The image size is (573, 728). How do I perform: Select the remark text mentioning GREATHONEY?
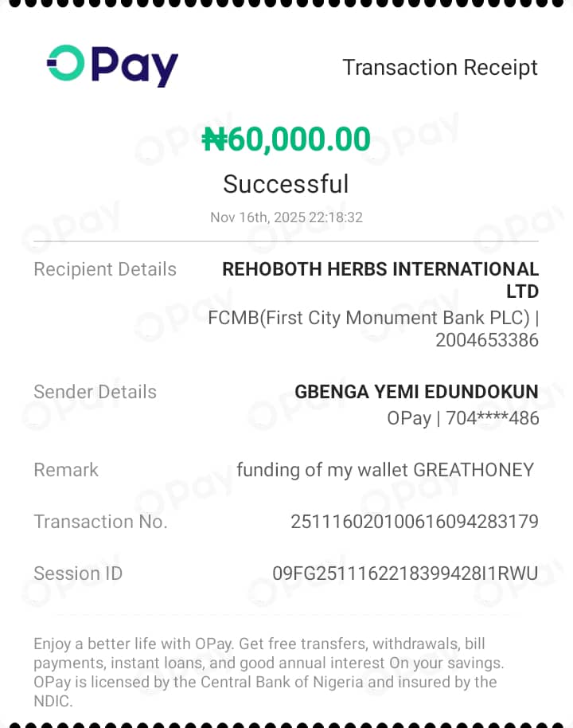pyautogui.click(x=385, y=470)
